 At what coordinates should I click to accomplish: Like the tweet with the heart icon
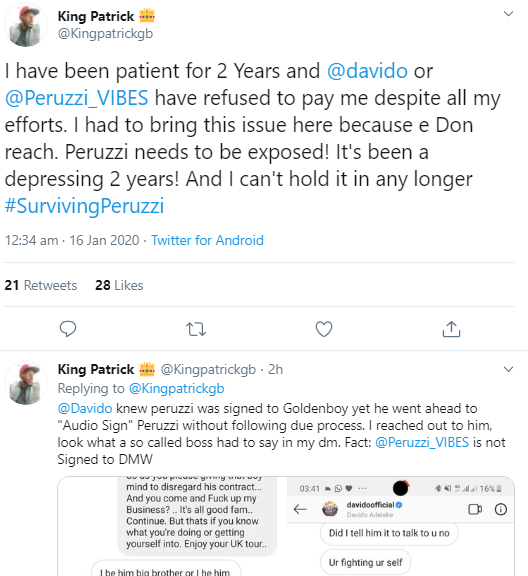(324, 329)
